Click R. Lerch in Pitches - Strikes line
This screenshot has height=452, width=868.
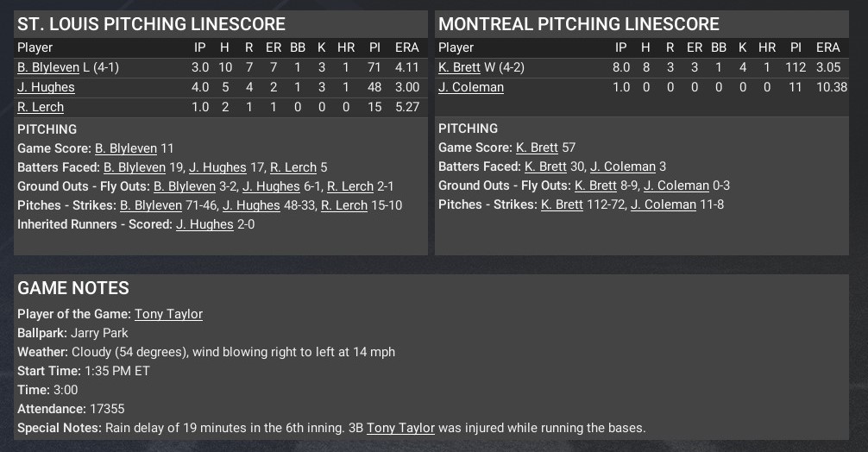[344, 205]
